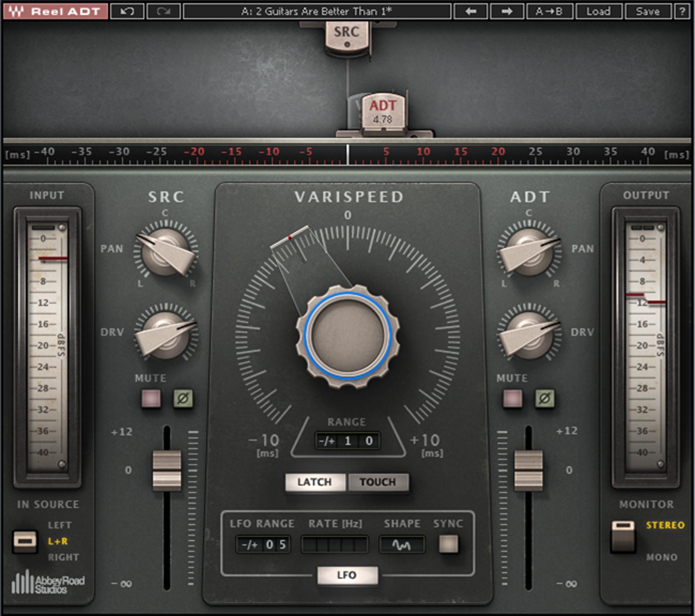Select LATCH automation mode
The width and height of the screenshot is (695, 616).
(x=315, y=482)
